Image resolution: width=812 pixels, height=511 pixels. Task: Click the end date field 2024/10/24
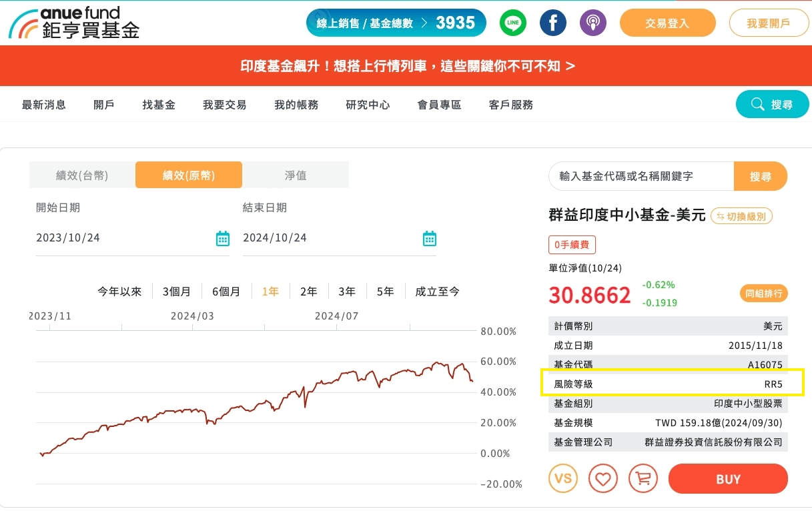pyautogui.click(x=340, y=238)
